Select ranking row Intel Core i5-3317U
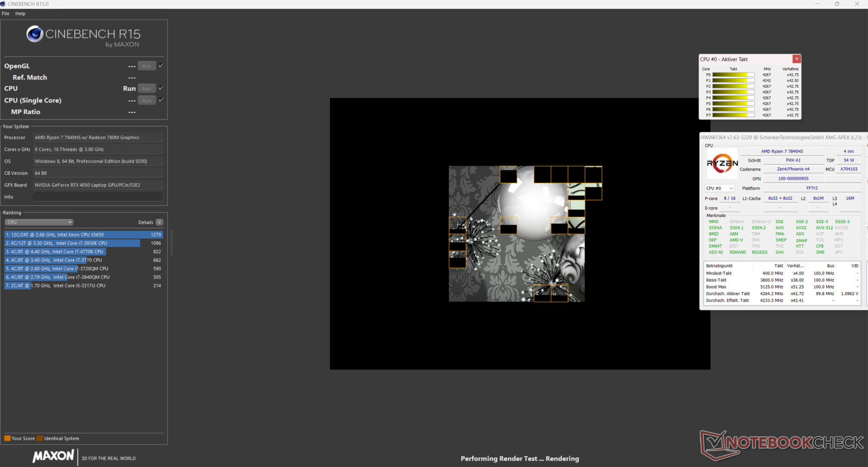868x467 pixels. tap(84, 286)
